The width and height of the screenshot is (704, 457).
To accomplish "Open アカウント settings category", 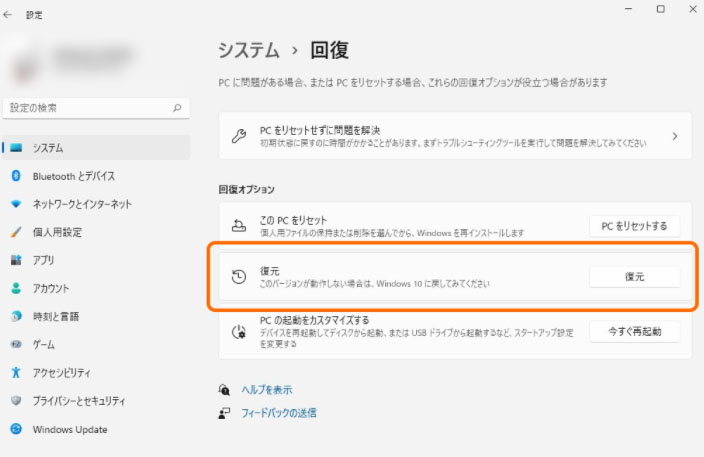I will click(x=96, y=288).
